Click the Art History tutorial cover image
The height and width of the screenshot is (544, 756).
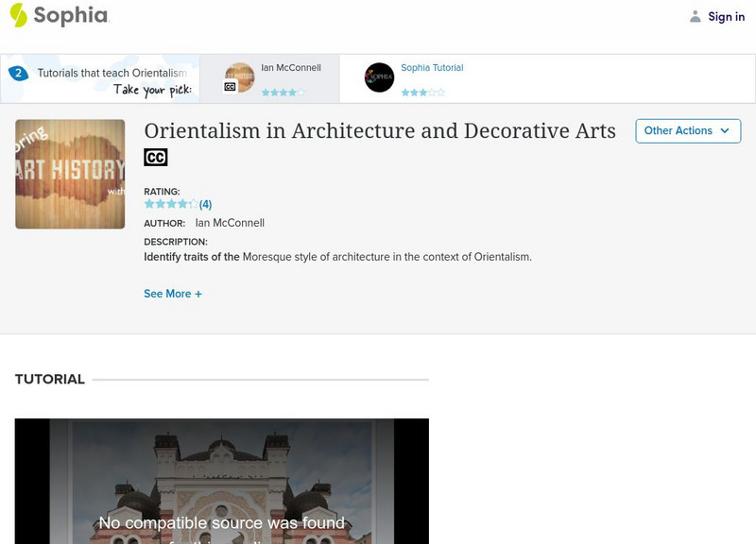70,174
